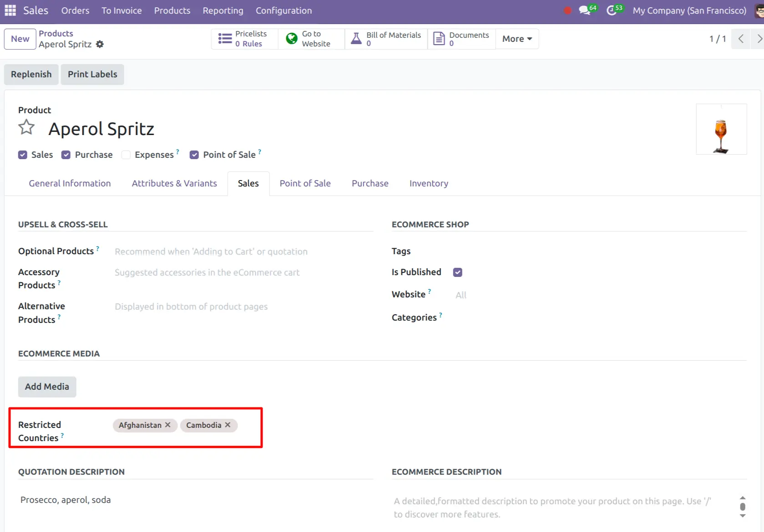Go to the next record arrow
The height and width of the screenshot is (532, 764).
[758, 39]
